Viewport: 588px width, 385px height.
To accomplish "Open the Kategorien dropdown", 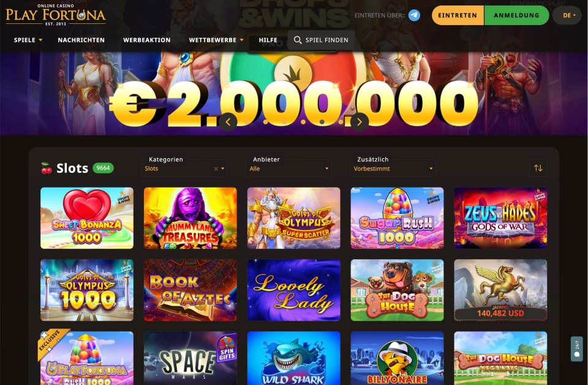I will pos(184,169).
